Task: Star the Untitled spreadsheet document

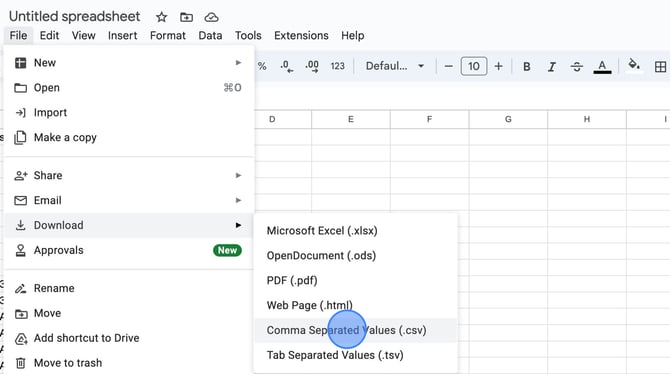Action: pos(161,17)
